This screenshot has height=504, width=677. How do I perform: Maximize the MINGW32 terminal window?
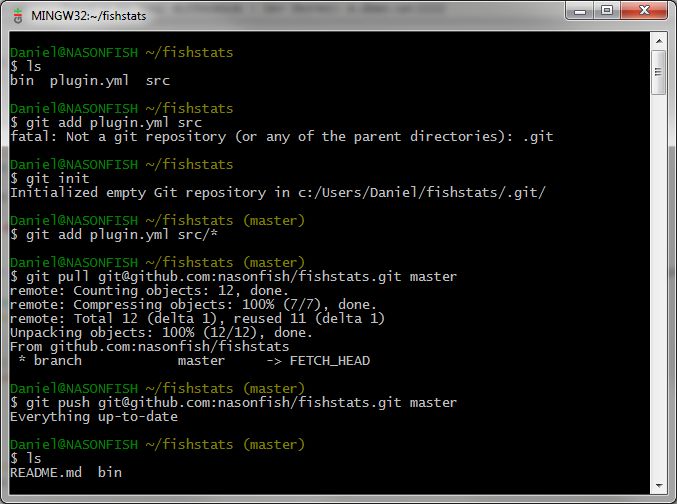607,11
